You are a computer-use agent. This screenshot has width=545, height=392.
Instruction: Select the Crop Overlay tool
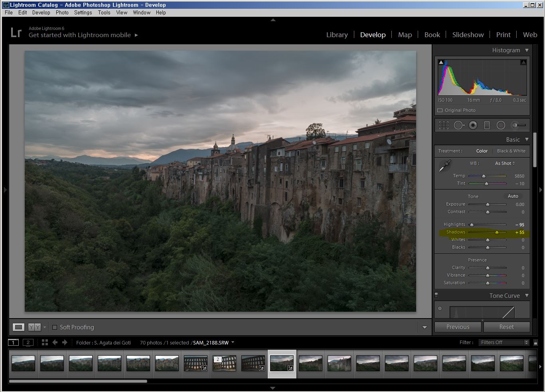(444, 125)
